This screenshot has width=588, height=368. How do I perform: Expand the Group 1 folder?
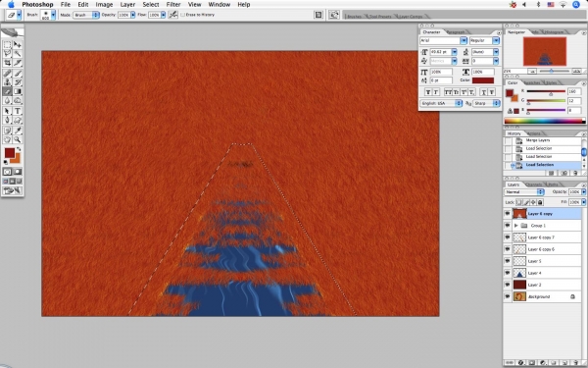pos(516,226)
